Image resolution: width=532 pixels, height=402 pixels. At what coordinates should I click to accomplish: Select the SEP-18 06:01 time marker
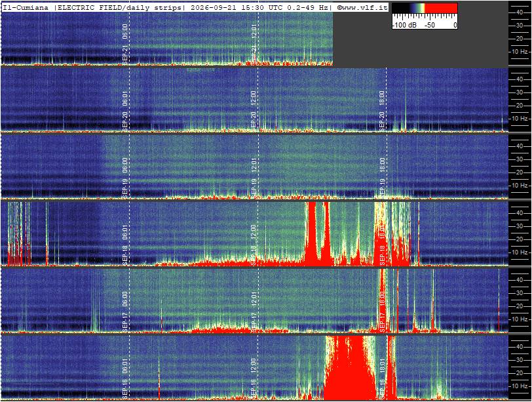125,245
